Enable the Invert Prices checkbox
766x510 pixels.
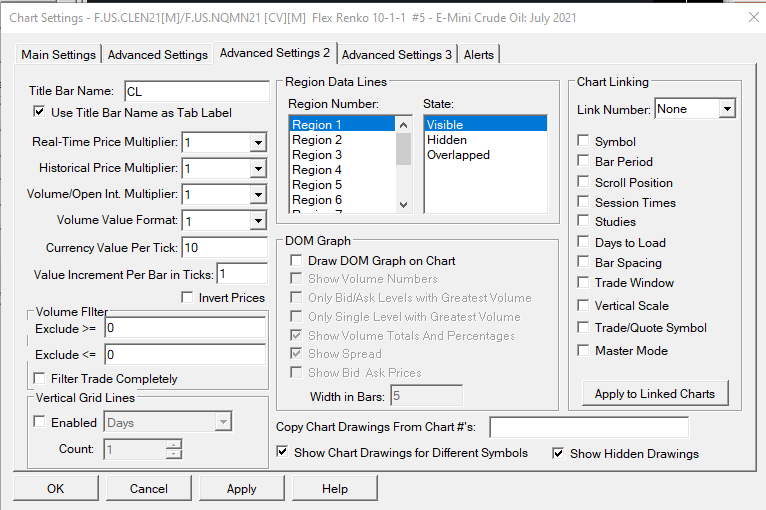point(187,297)
